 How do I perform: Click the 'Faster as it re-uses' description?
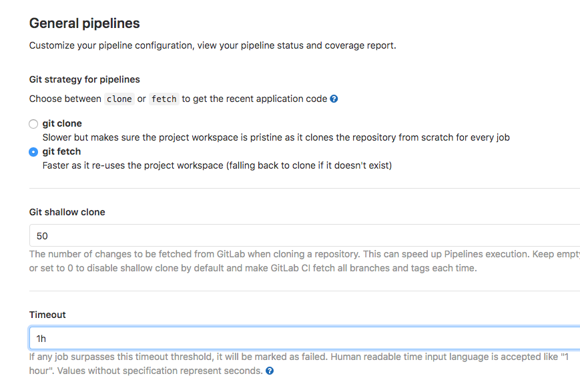click(x=217, y=165)
